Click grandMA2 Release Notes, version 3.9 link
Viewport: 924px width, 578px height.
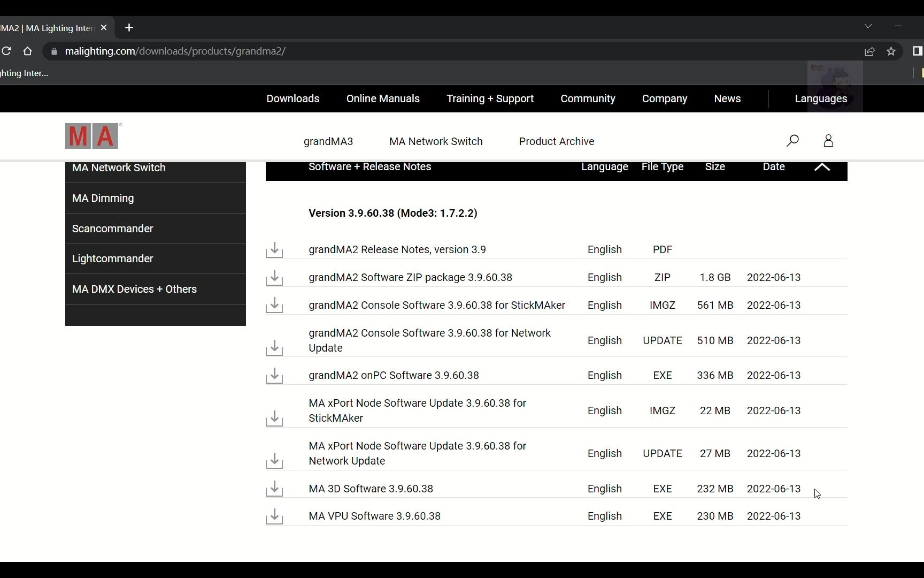click(397, 249)
